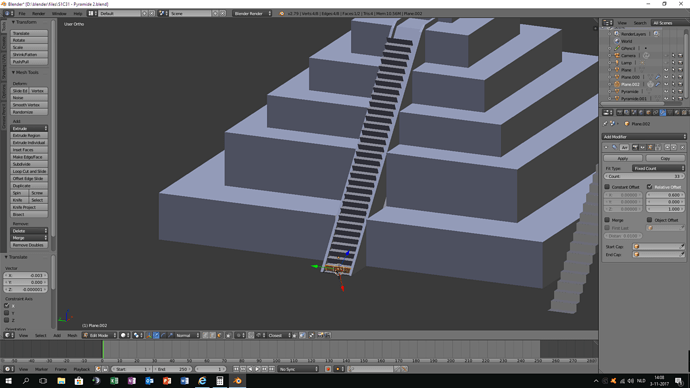Open the Calculator app in the taskbar

click(x=220, y=381)
